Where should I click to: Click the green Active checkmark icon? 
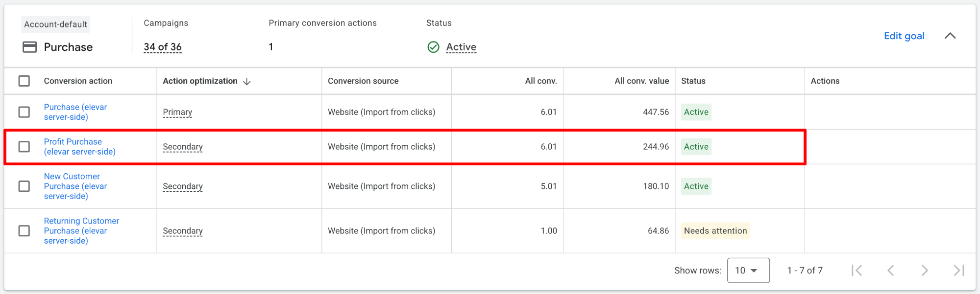coord(433,47)
